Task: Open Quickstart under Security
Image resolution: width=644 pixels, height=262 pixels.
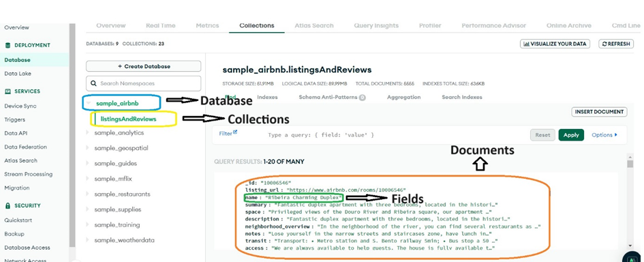Action: [18, 220]
